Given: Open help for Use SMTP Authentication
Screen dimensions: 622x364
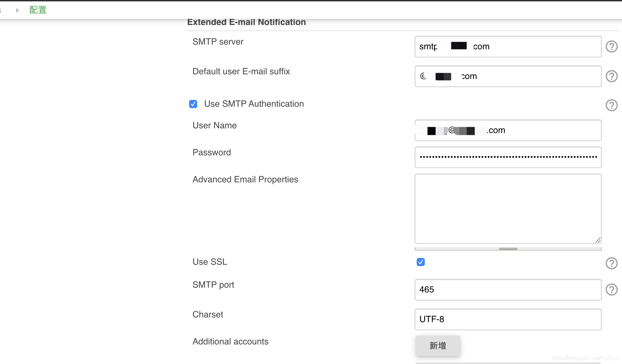Looking at the screenshot, I should [612, 105].
